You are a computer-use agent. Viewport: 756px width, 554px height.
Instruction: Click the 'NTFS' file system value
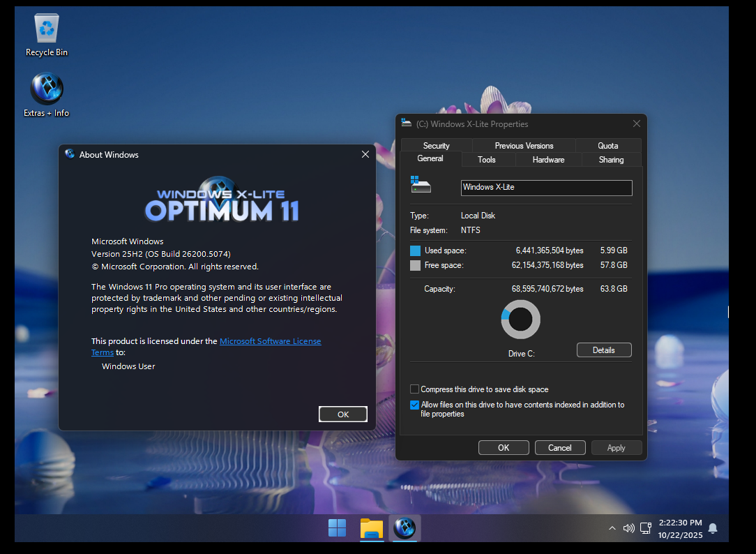pyautogui.click(x=471, y=230)
